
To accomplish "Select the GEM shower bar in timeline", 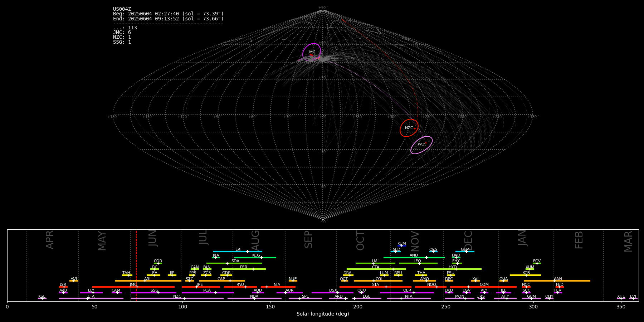I will pyautogui.click(x=465, y=252).
